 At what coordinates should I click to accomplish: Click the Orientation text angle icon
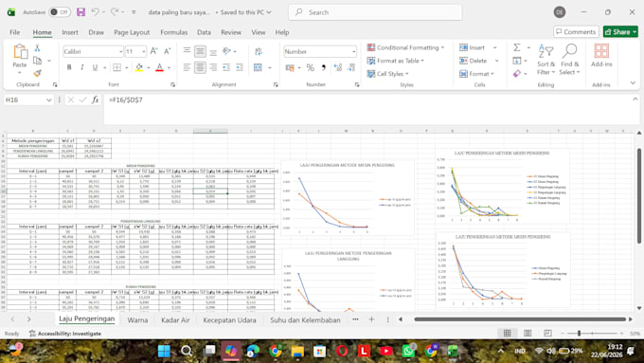pos(226,51)
